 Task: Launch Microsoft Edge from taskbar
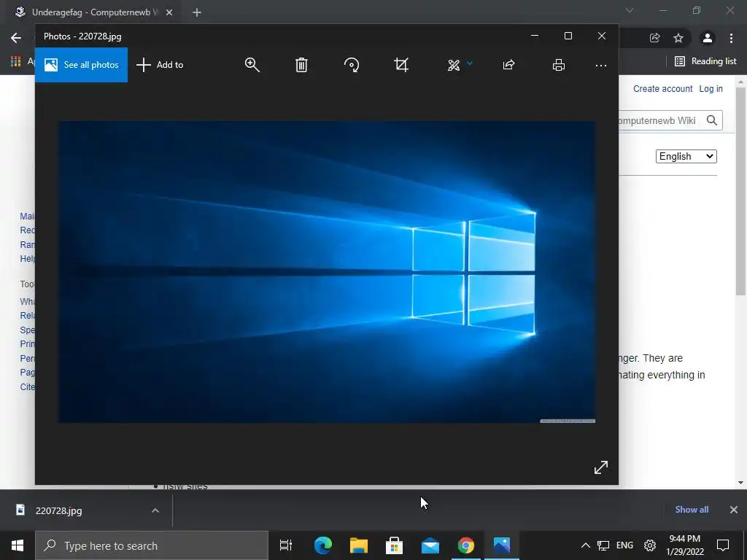[x=322, y=545]
